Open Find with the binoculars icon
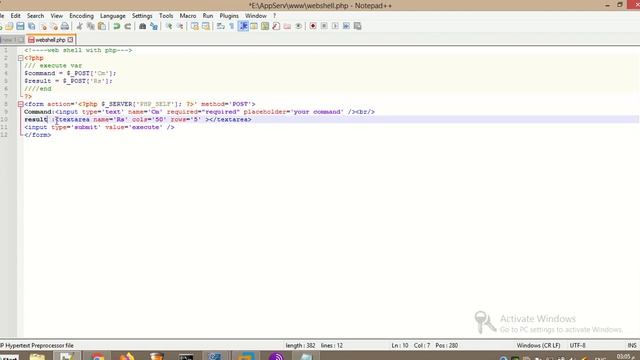Image resolution: width=640 pixels, height=360 pixels. tap(142, 26)
